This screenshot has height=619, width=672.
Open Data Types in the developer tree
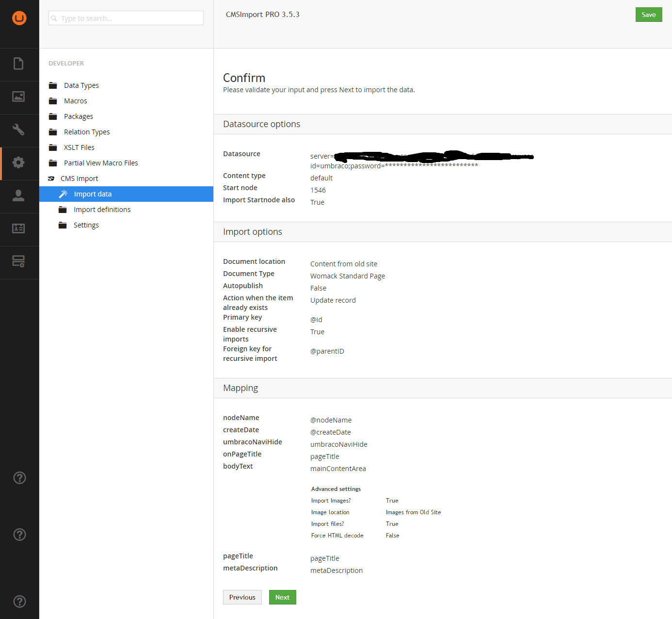(x=81, y=85)
